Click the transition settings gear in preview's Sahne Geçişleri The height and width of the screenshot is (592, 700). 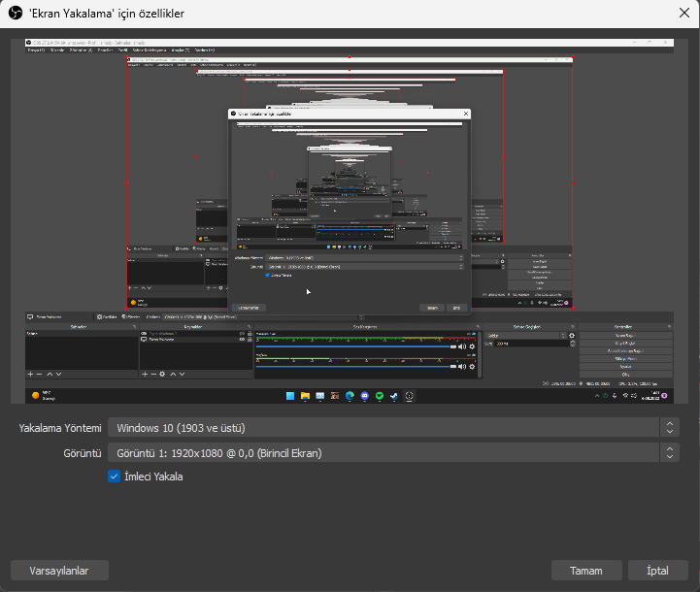pos(572,336)
